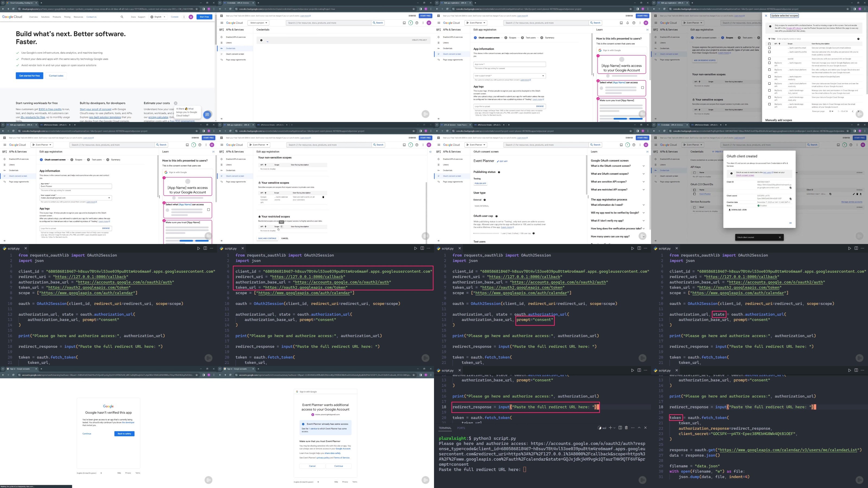Image resolution: width=868 pixels, height=488 pixels.
Task: Click CREATE PROJECT on Credentials page
Action: coord(419,40)
